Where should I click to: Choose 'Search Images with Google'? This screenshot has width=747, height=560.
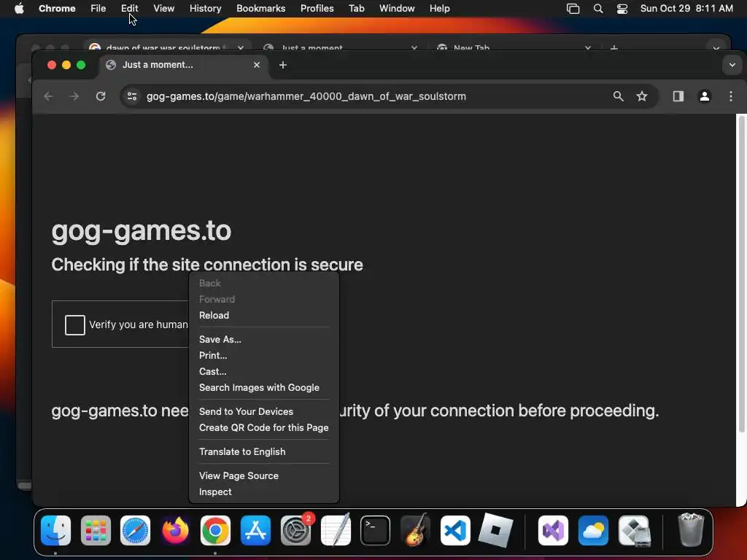click(x=264, y=388)
